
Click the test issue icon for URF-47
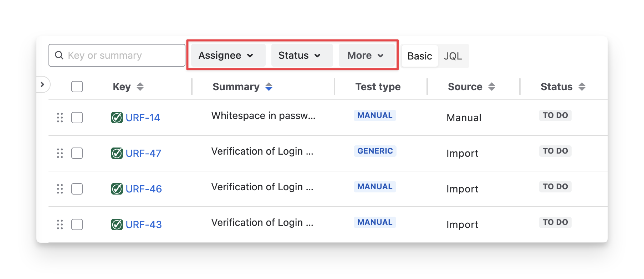pyautogui.click(x=117, y=153)
